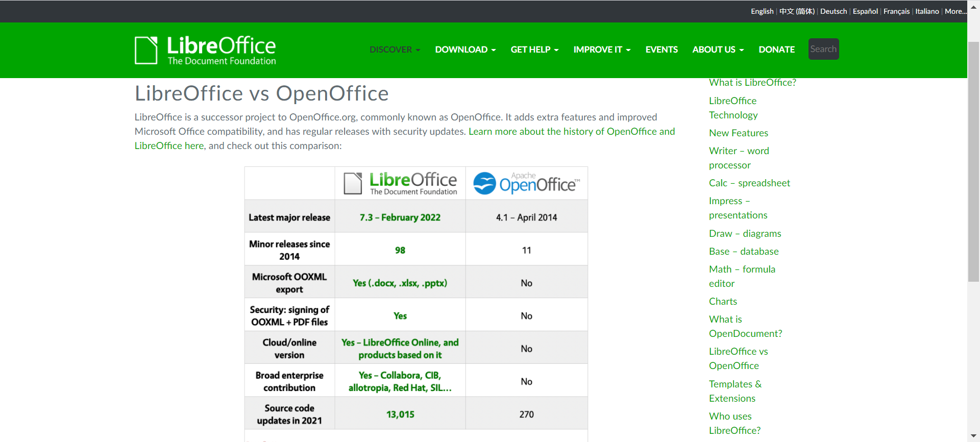Open sidebar link LibreOffice Technology
The height and width of the screenshot is (442, 980).
(x=733, y=108)
